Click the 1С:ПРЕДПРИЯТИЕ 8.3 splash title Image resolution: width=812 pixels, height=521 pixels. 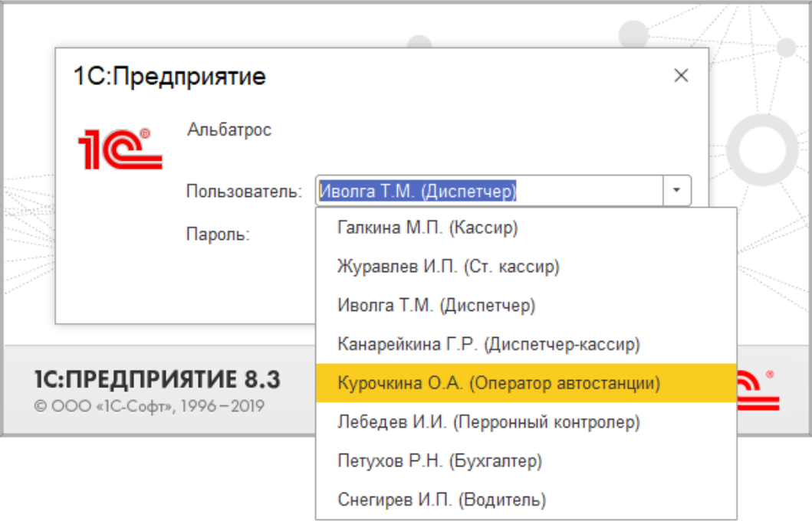157,379
